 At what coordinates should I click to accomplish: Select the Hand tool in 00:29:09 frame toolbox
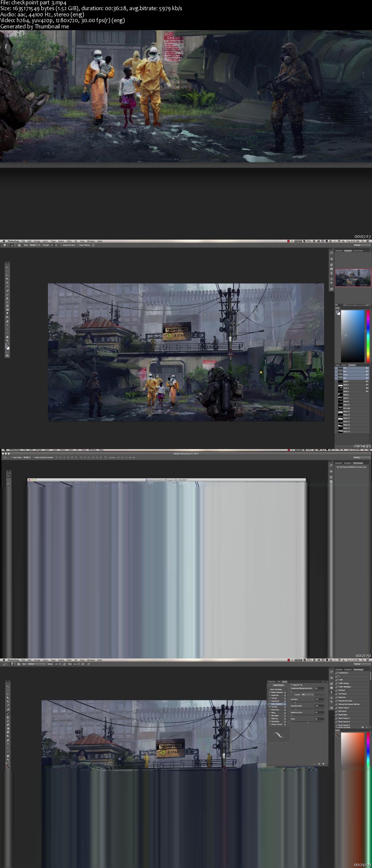(8, 756)
